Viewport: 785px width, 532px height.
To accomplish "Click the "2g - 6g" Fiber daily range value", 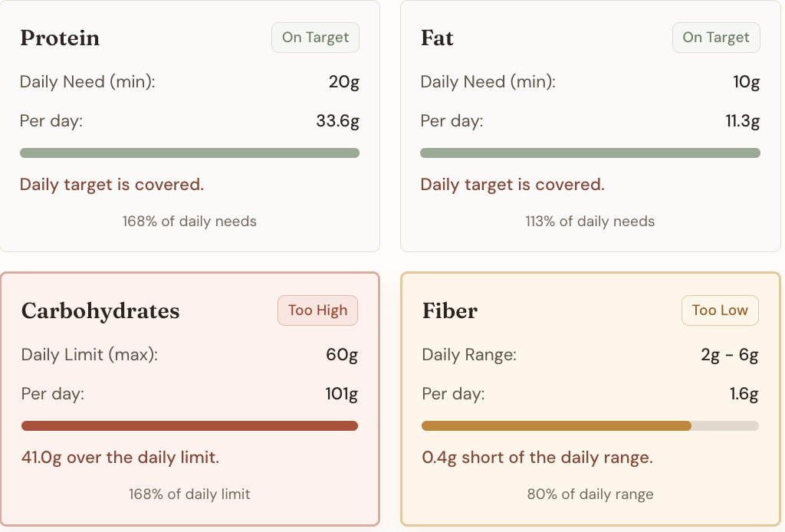I will pyautogui.click(x=729, y=355).
